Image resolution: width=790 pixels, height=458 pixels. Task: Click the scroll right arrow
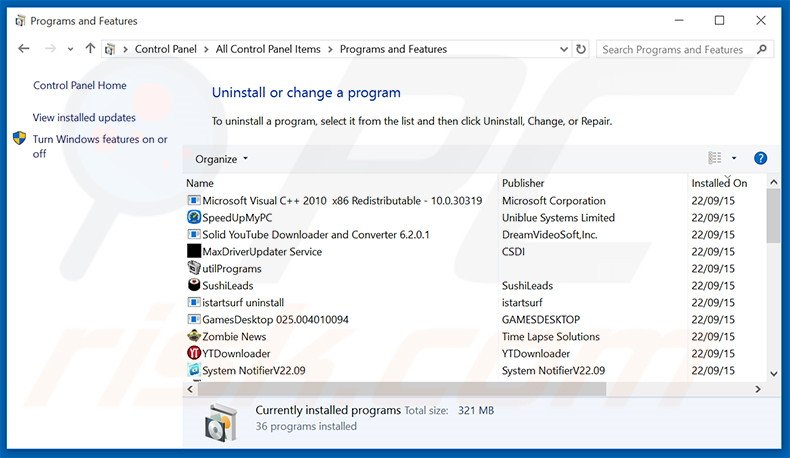click(x=757, y=389)
